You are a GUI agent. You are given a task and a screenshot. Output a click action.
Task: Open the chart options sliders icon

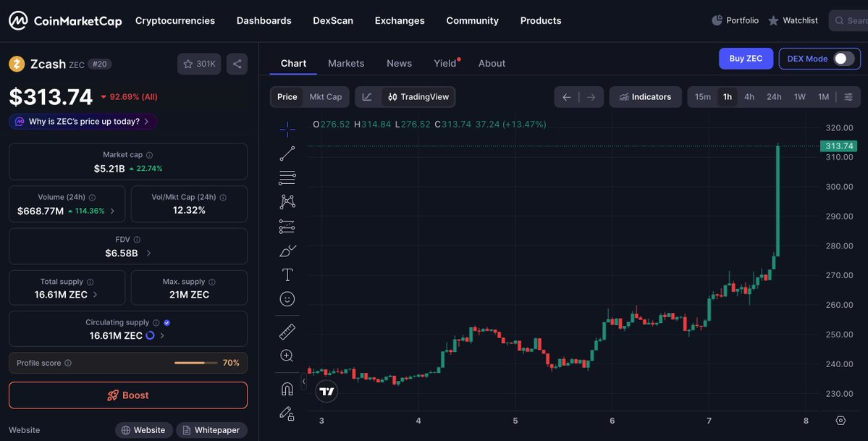(x=848, y=97)
